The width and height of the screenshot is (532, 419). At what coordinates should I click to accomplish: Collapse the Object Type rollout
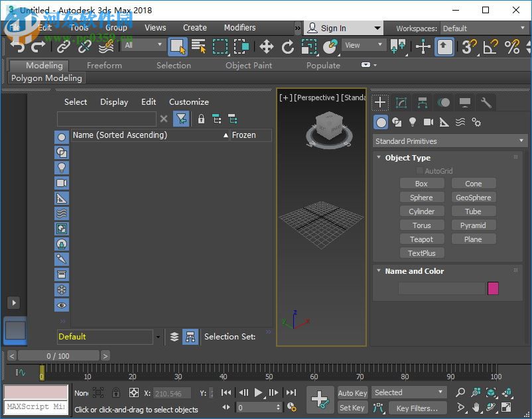(x=379, y=158)
